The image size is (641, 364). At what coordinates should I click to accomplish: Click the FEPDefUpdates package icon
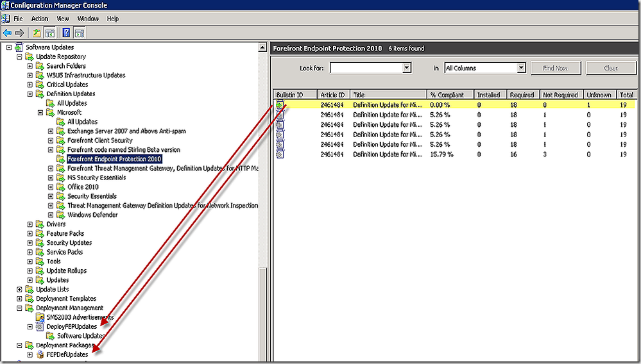40,354
